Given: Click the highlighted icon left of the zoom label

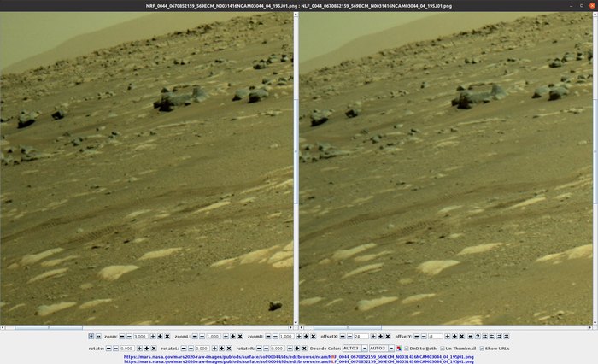Looking at the screenshot, I should click(91, 337).
